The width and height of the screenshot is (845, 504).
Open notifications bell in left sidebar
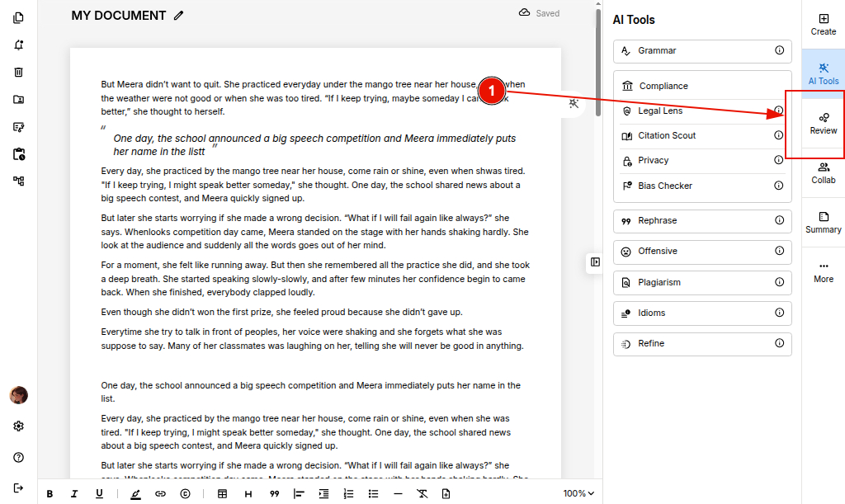18,45
